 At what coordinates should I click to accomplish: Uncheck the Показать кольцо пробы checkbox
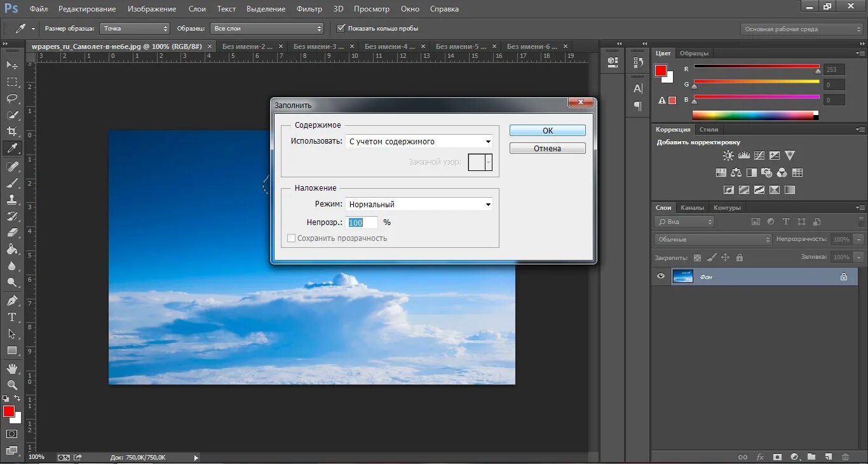341,28
